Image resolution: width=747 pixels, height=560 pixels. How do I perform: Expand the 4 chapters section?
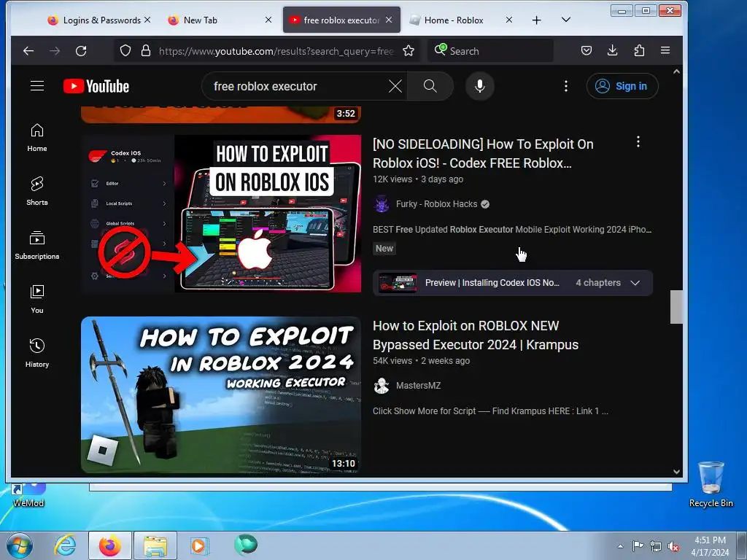pyautogui.click(x=608, y=283)
